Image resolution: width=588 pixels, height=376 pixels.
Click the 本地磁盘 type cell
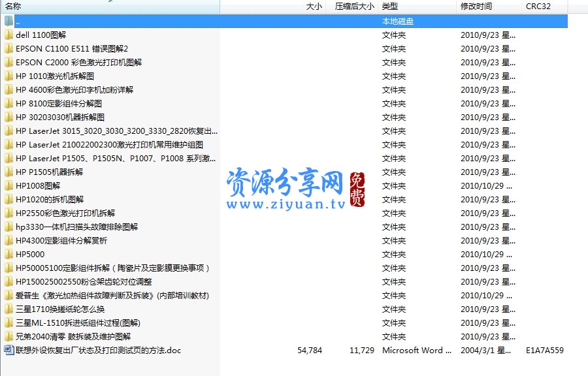pyautogui.click(x=398, y=21)
